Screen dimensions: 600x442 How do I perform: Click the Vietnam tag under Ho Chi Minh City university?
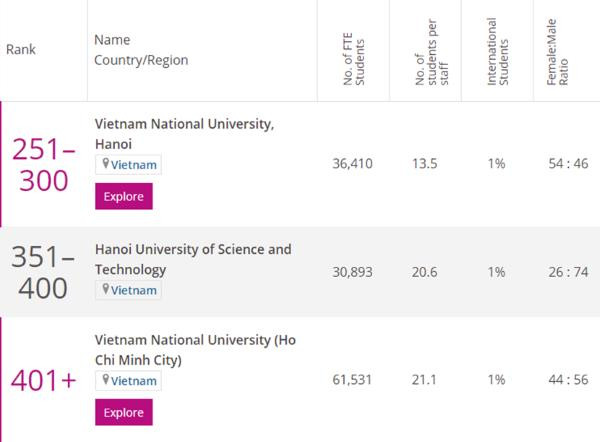click(x=128, y=380)
